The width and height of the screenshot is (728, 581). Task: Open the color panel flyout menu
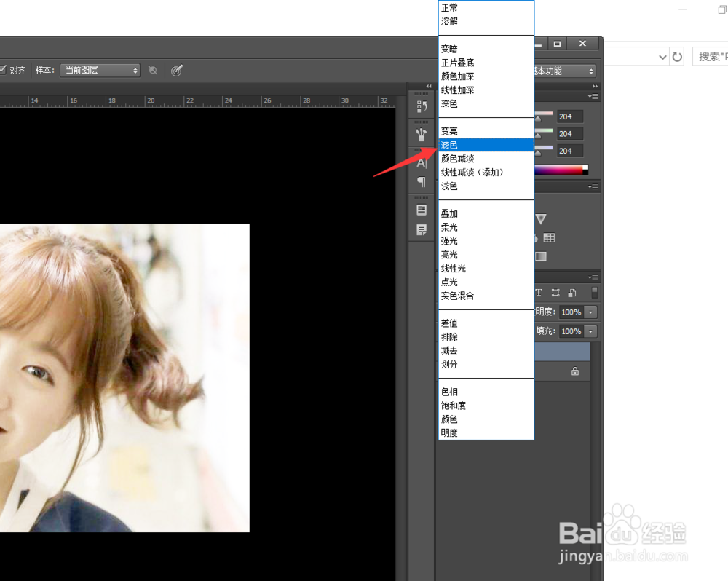coord(593,96)
